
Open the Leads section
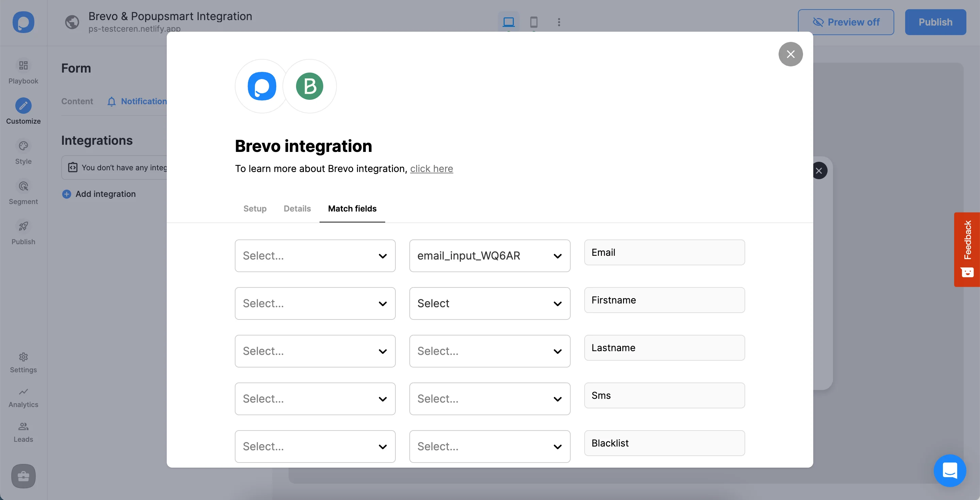click(23, 433)
